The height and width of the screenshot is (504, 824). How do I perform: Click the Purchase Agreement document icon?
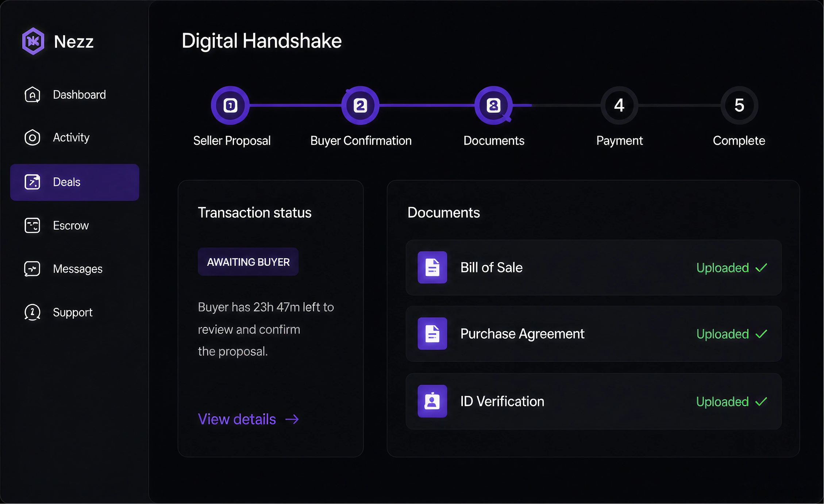[x=432, y=334]
